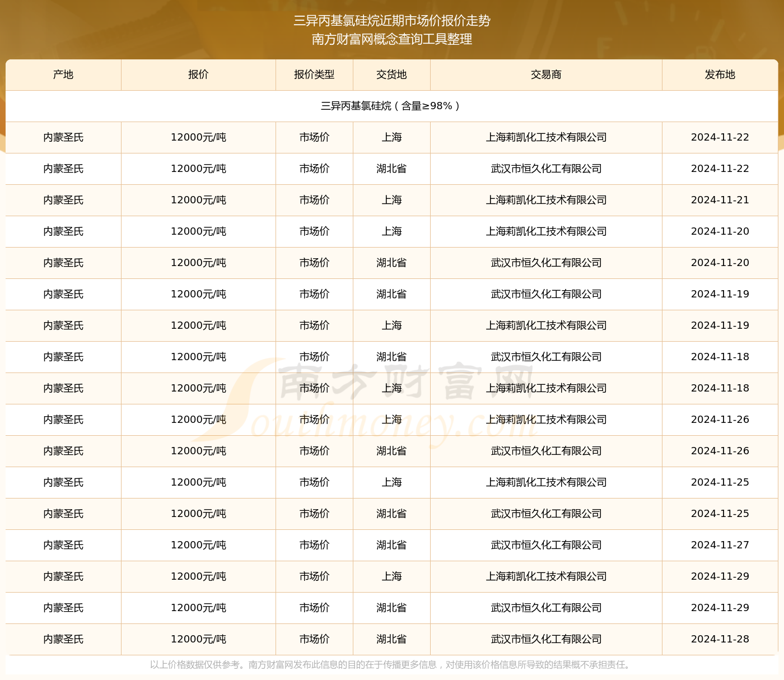
Task: Click date cell 2024-11-21
Action: [x=720, y=200]
